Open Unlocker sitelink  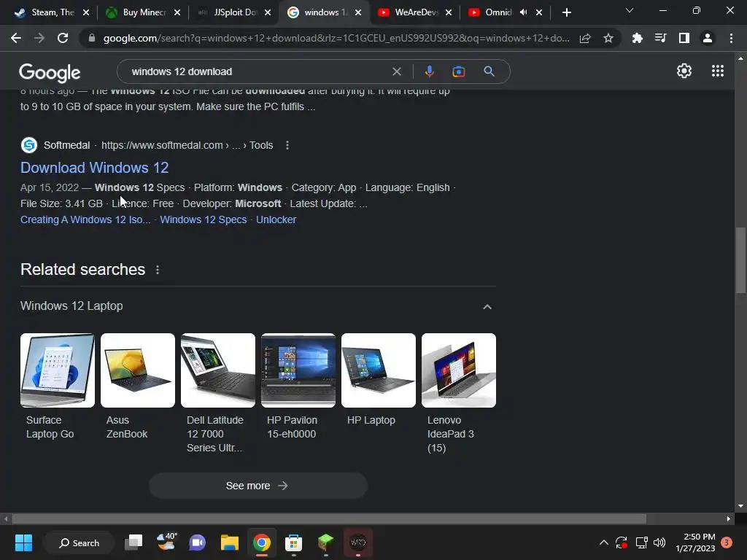[x=276, y=219]
